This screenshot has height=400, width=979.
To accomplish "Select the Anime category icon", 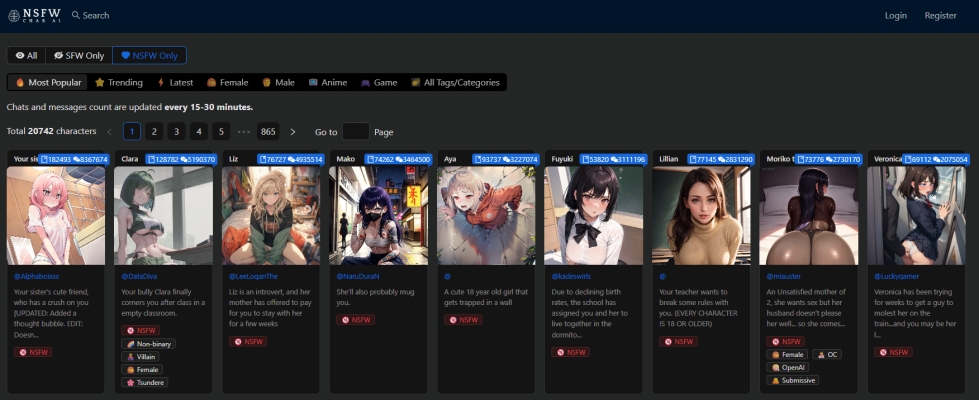I will pyautogui.click(x=314, y=83).
